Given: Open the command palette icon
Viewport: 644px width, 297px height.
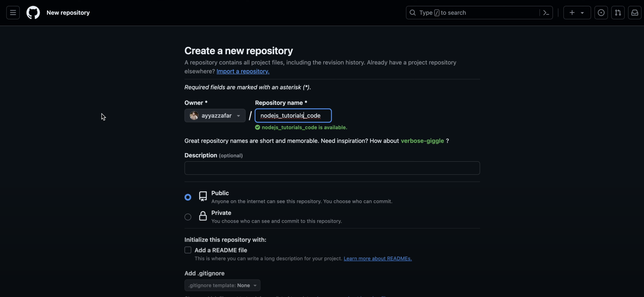Looking at the screenshot, I should (x=546, y=13).
